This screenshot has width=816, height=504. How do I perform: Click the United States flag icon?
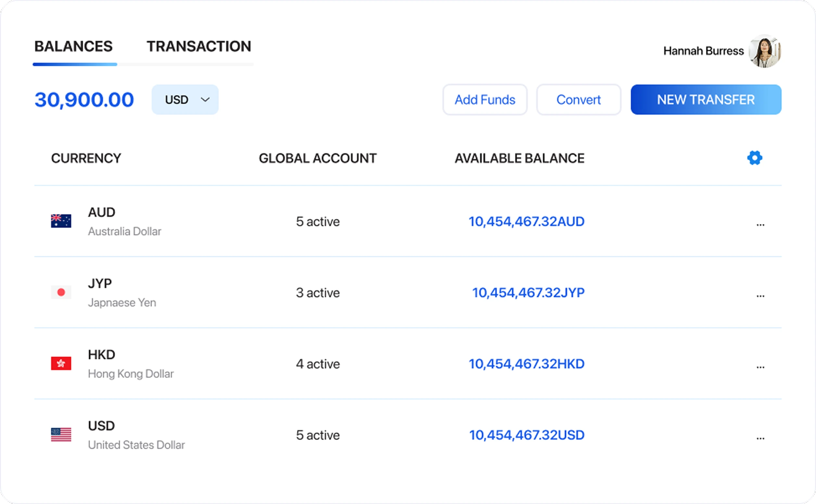click(x=61, y=435)
